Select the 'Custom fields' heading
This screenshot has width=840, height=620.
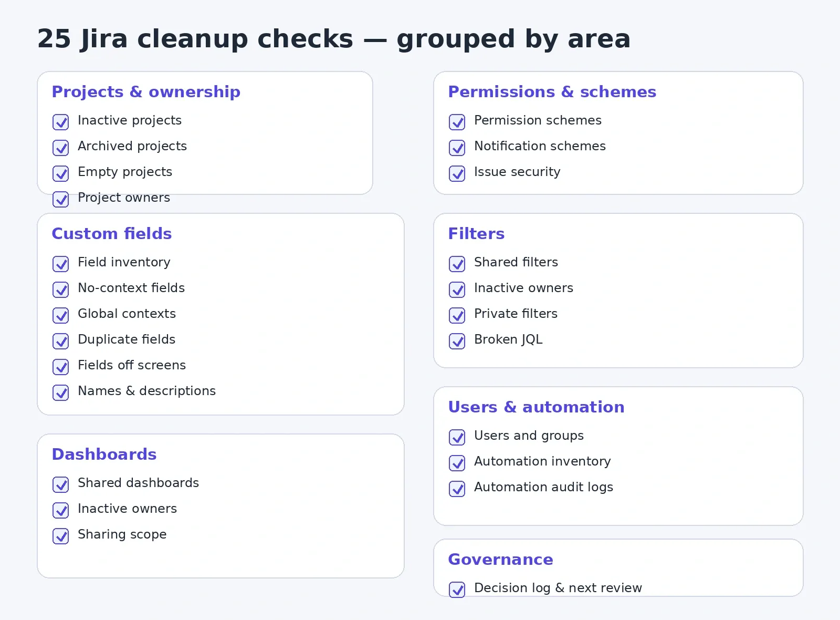pos(112,234)
